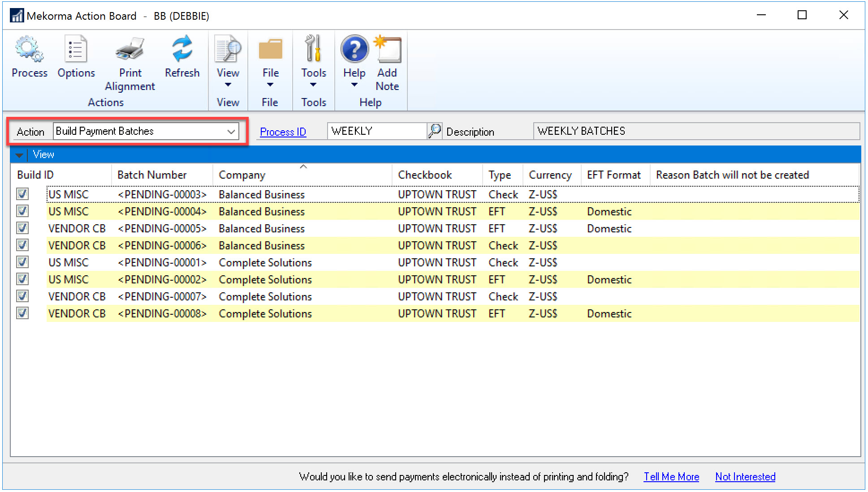
Task: Open the View ribbon dropdown menu
Action: (x=228, y=49)
